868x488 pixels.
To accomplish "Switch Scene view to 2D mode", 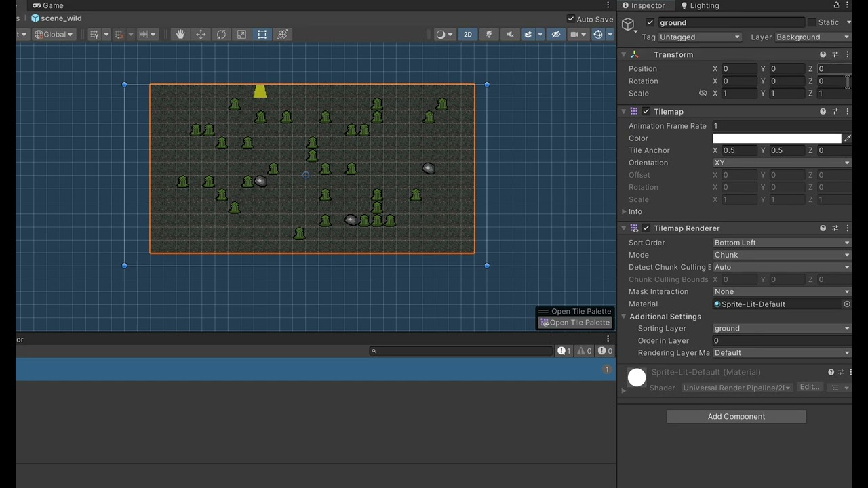I will [468, 34].
